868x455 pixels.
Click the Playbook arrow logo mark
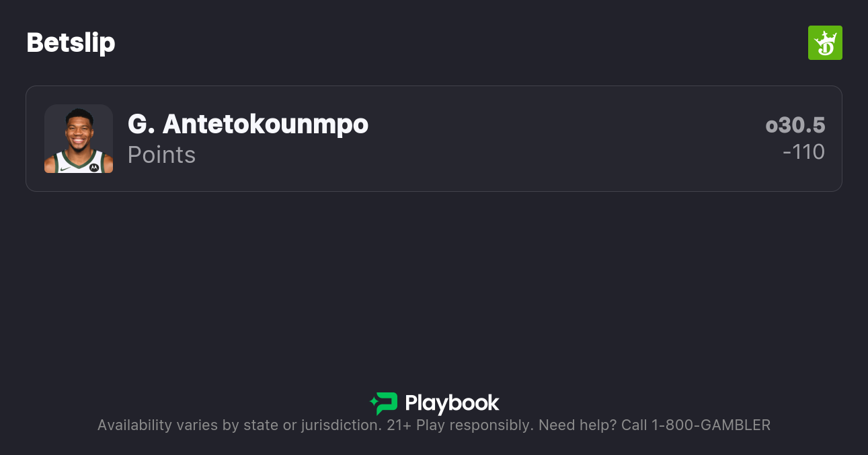click(384, 403)
